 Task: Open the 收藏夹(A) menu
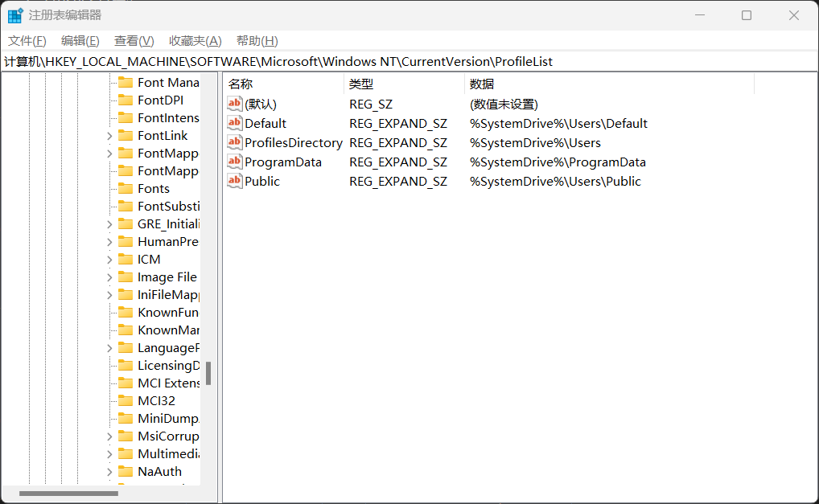pyautogui.click(x=195, y=41)
